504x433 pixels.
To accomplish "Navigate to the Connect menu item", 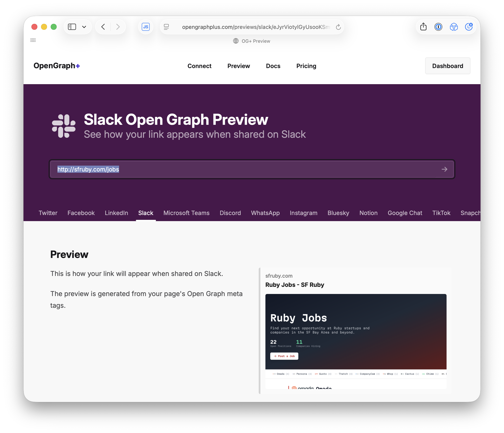I will click(199, 66).
